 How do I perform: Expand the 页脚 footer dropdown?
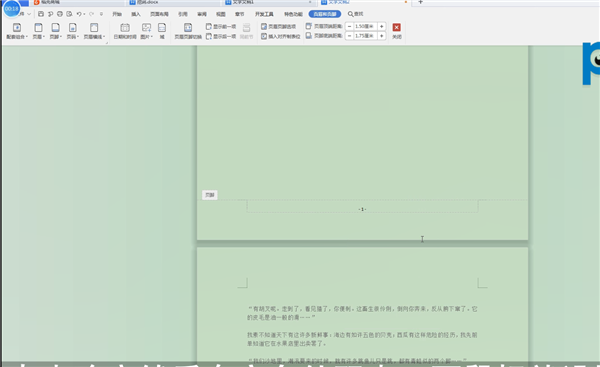click(55, 31)
